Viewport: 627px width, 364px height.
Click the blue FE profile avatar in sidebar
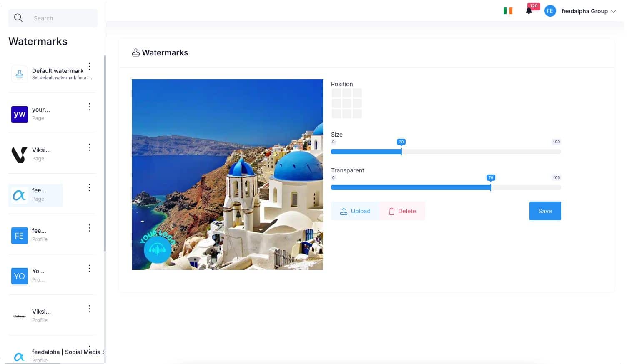20,236
